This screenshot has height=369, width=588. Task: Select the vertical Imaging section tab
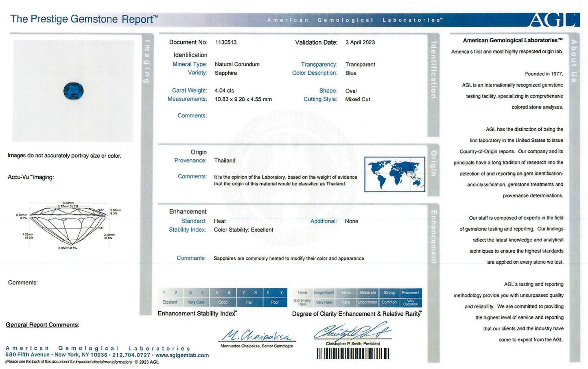[147, 62]
